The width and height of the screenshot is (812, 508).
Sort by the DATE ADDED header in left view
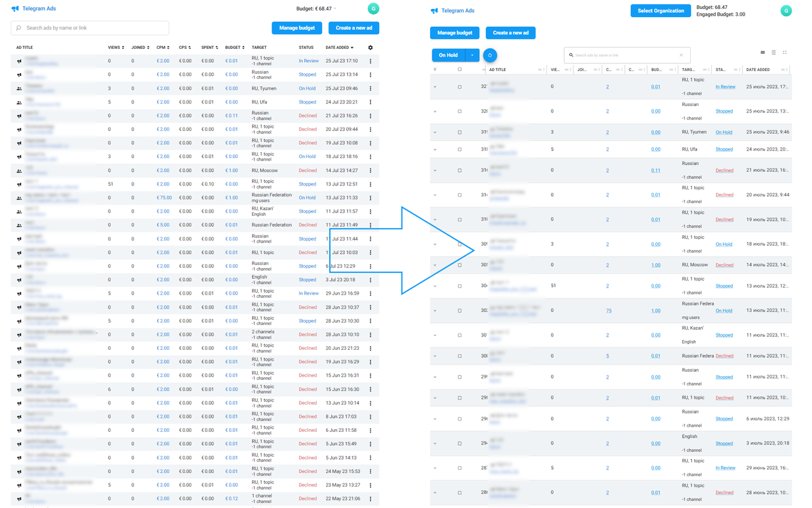click(x=339, y=48)
